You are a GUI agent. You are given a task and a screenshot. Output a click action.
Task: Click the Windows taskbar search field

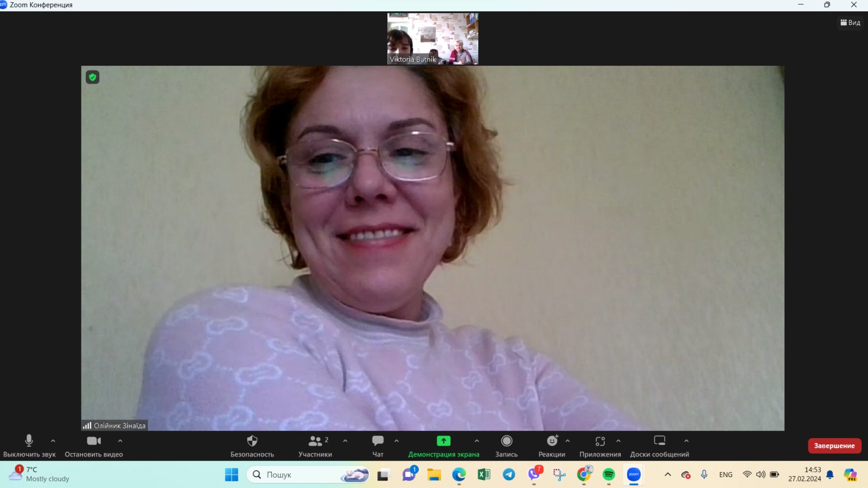[x=308, y=474]
